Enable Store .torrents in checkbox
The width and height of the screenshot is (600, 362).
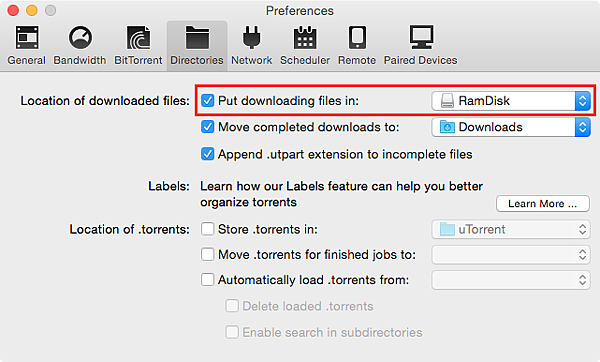coord(207,229)
